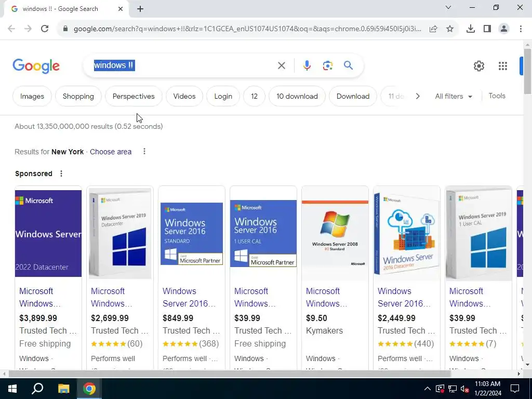Expand the All filters dropdown
The height and width of the screenshot is (399, 532).
[x=454, y=96]
